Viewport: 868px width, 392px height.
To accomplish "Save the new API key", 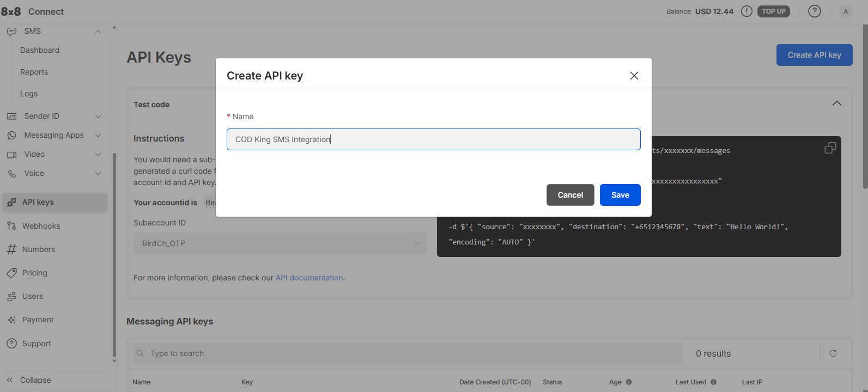I will pos(620,195).
